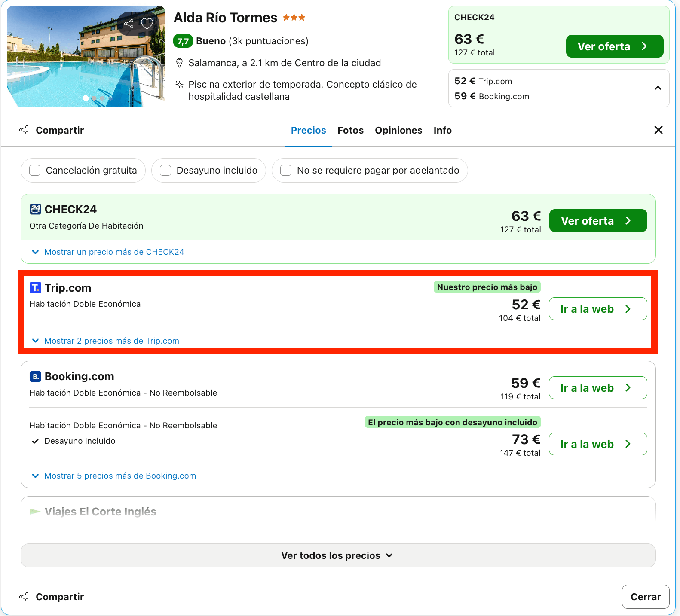Click the 104 € total text

(x=520, y=318)
